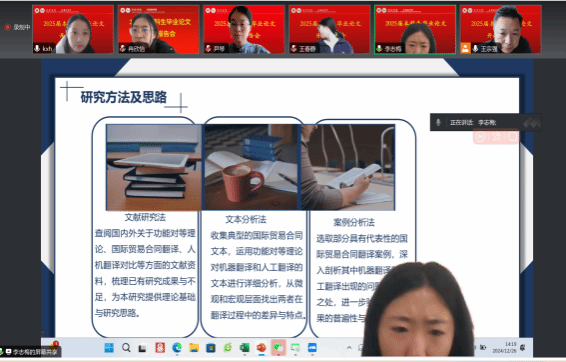This screenshot has width=566, height=362.
Task: Open PowerPoint from the taskbar
Action: pos(261,348)
